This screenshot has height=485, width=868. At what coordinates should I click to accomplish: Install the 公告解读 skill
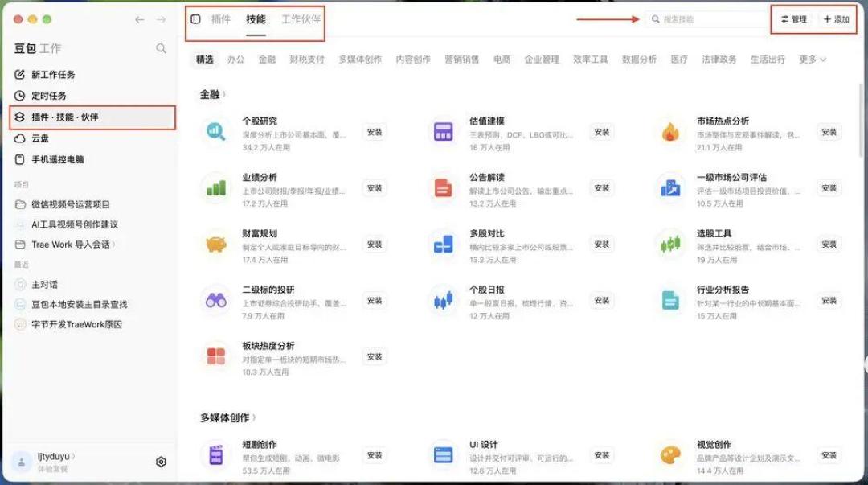[602, 188]
